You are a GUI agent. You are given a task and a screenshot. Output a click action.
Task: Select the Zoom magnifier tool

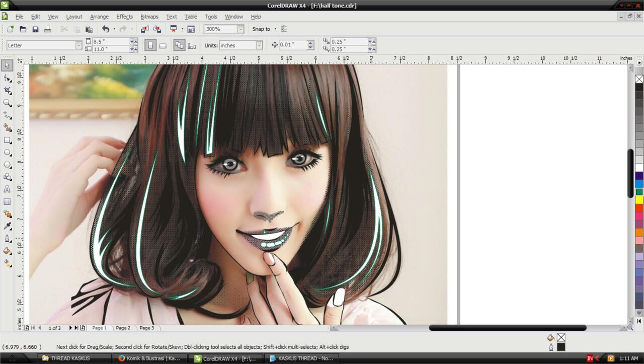tap(7, 103)
